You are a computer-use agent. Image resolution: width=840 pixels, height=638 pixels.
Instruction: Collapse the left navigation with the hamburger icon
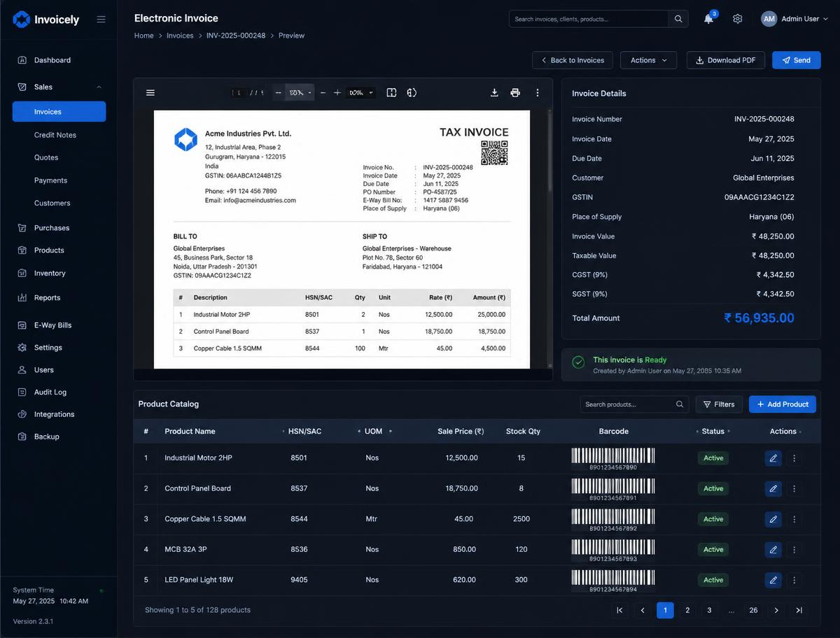[x=101, y=19]
